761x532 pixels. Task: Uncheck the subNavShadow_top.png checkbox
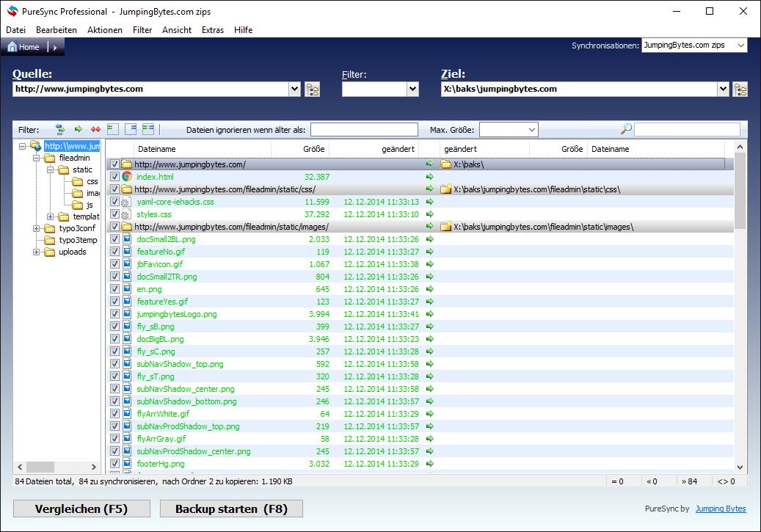[114, 363]
